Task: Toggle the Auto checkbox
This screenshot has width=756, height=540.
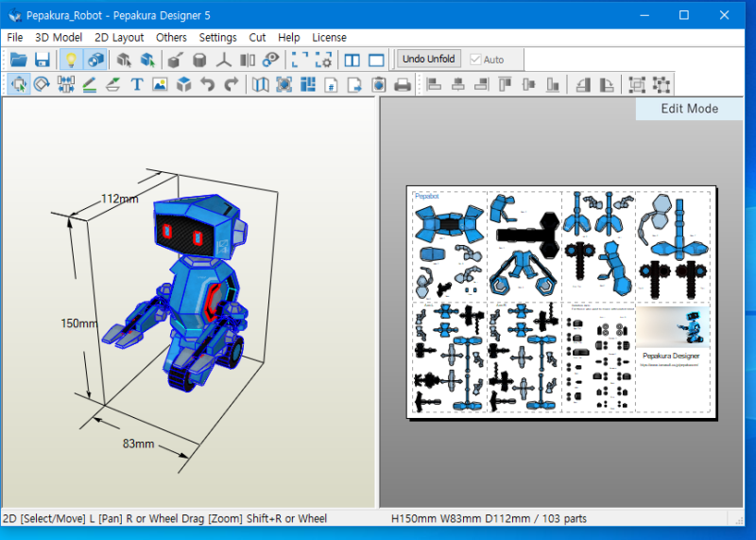Action: [x=475, y=60]
